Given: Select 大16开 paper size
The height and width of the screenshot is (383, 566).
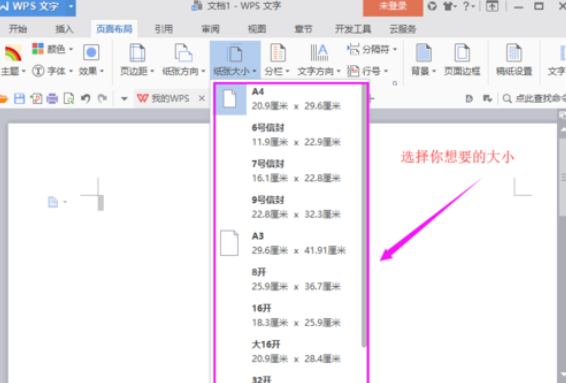Looking at the screenshot, I should 288,351.
